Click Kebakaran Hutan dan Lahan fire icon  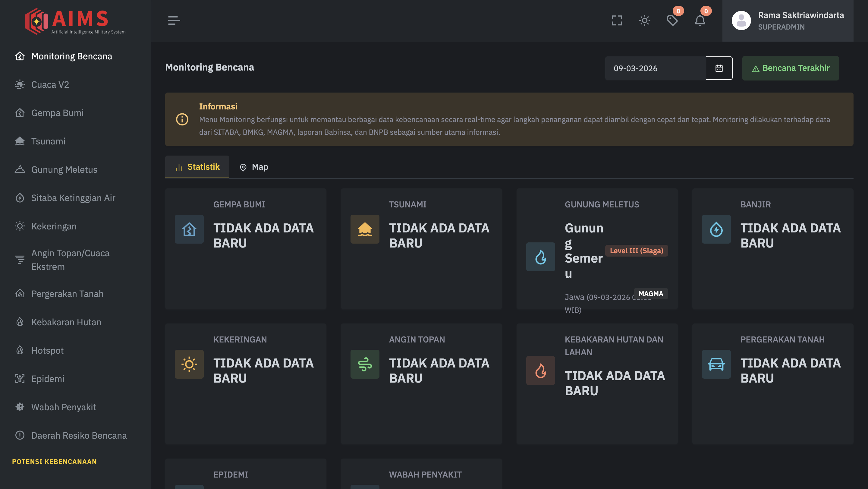540,371
